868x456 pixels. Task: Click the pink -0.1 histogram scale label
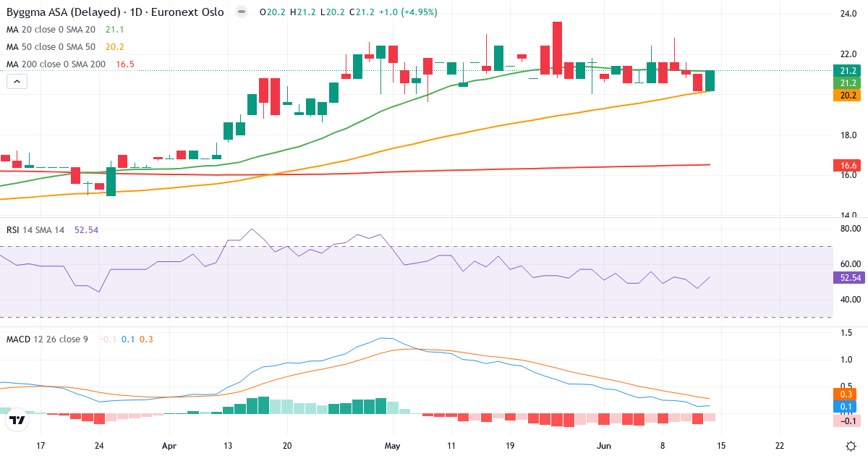[x=848, y=421]
